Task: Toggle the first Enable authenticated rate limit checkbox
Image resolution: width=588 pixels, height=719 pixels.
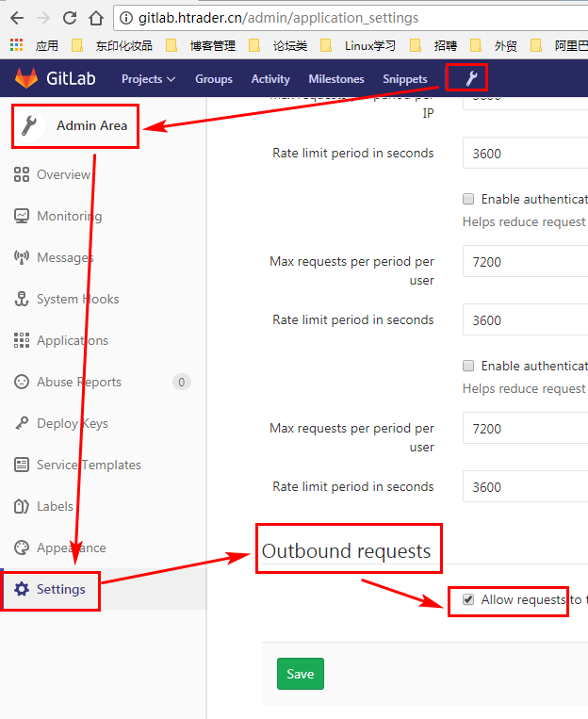Action: click(x=468, y=199)
